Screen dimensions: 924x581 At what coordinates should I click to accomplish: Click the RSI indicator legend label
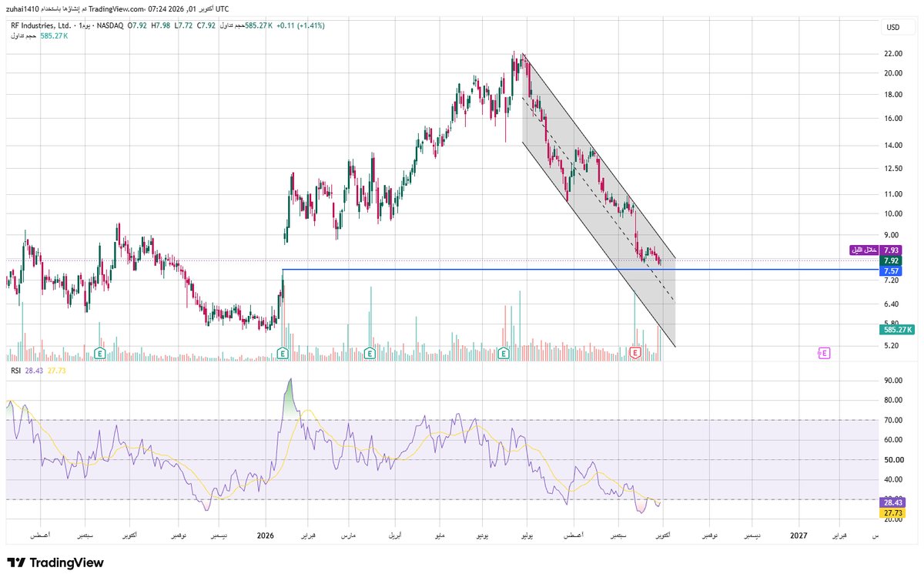point(15,371)
